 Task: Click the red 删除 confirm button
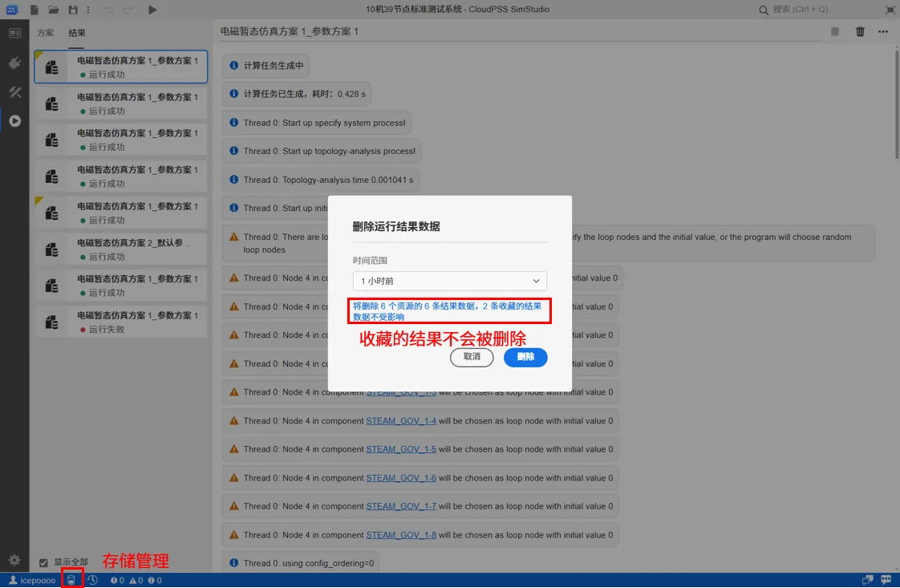coord(525,357)
